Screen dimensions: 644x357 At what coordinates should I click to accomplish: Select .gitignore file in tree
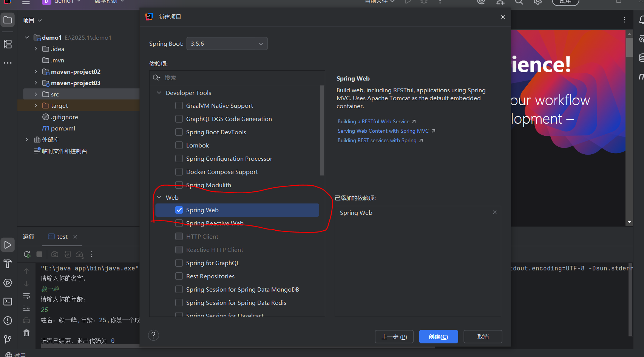(60, 117)
